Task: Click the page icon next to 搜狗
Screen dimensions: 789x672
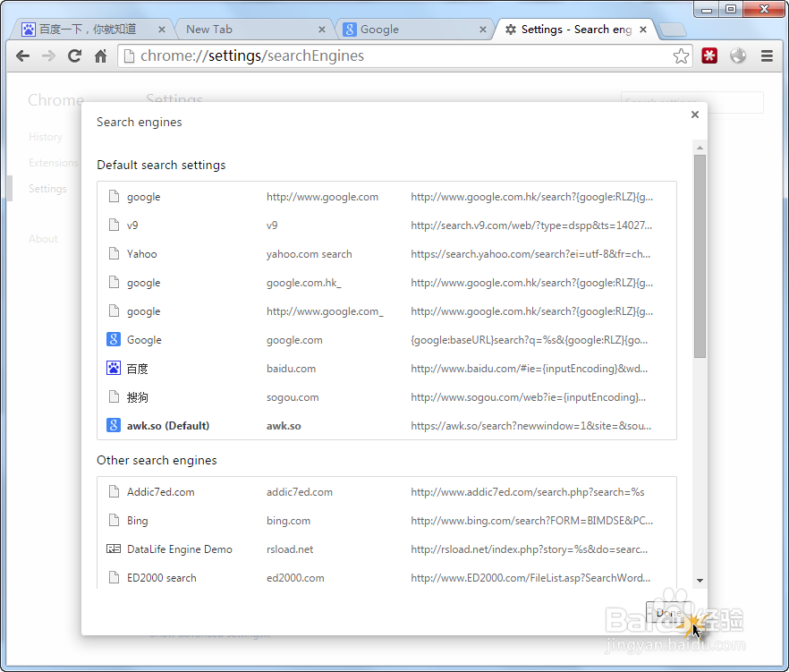Action: 114,396
